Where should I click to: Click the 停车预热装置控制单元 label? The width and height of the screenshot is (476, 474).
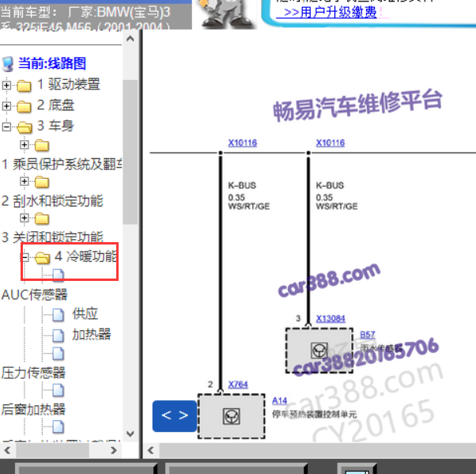315,415
